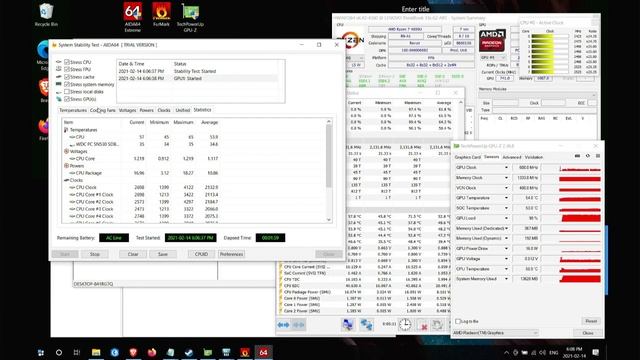640x360 pixels.
Task: Toggle Stress FPU checkbox
Action: click(67, 69)
